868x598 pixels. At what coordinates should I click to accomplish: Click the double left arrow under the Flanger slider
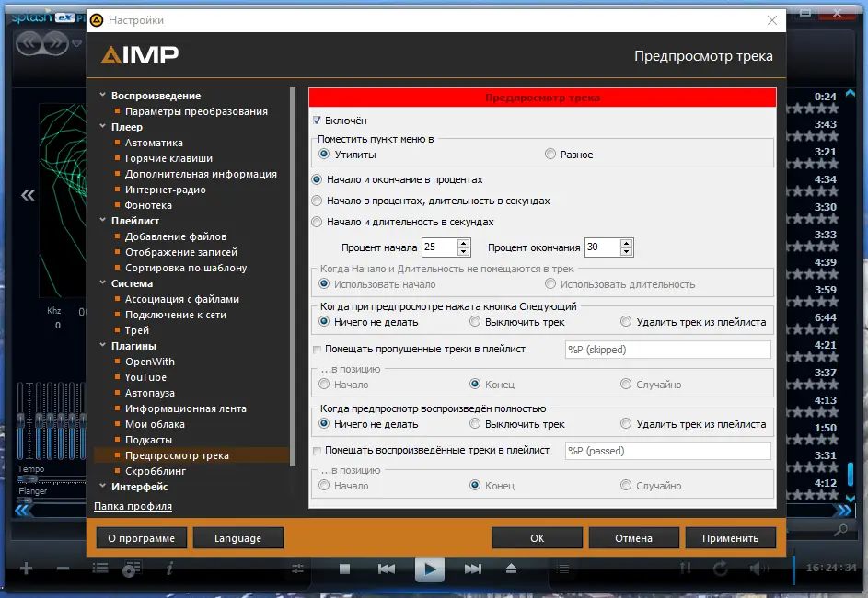point(22,510)
